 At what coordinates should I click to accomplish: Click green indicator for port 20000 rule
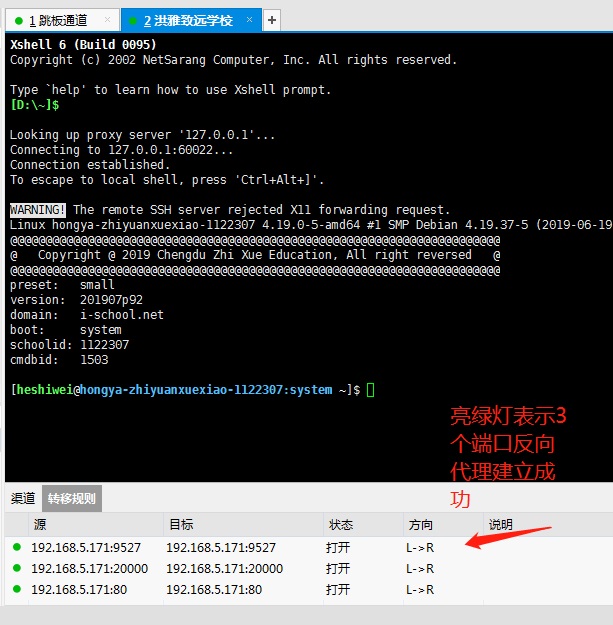[x=16, y=568]
